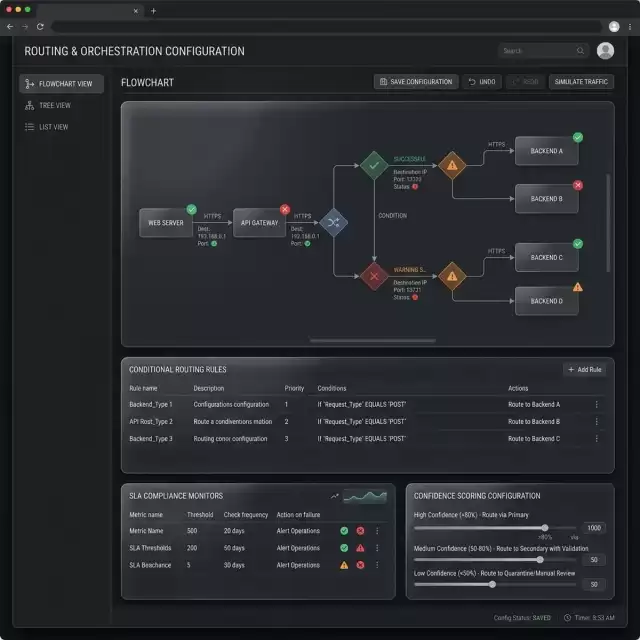Image resolution: width=640 pixels, height=640 pixels.
Task: Click red triangle icon in SLA Thresholds row
Action: (360, 548)
